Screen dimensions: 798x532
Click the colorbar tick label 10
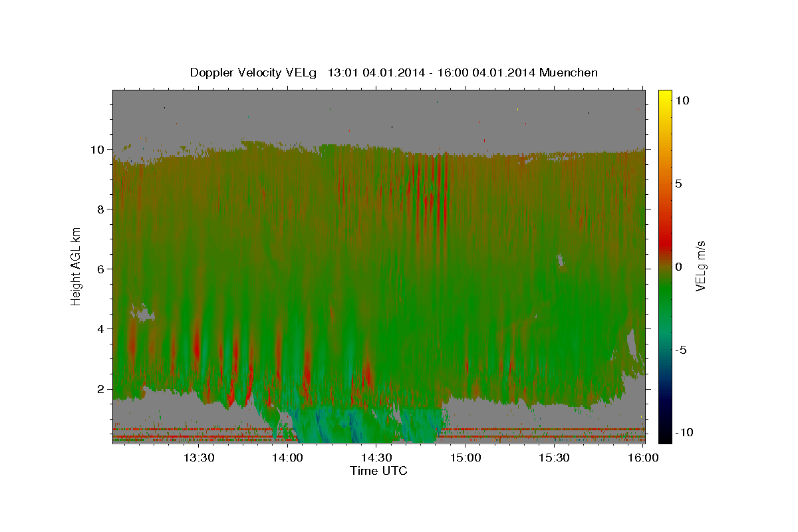(x=682, y=100)
